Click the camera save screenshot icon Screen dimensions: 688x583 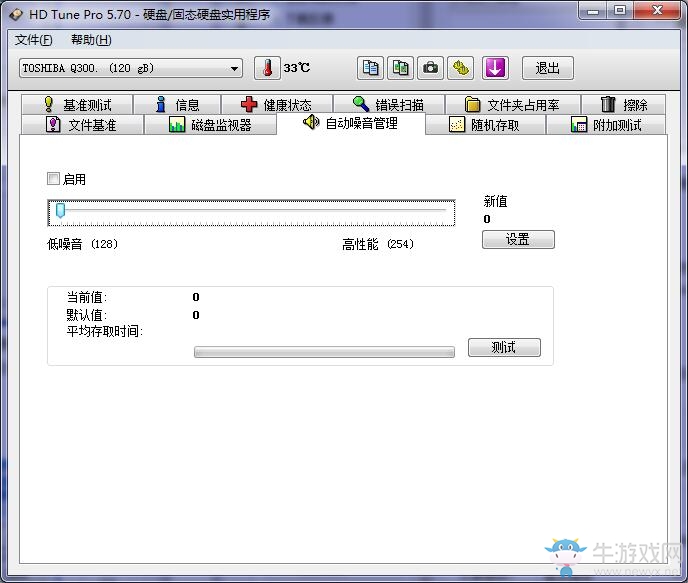(430, 68)
